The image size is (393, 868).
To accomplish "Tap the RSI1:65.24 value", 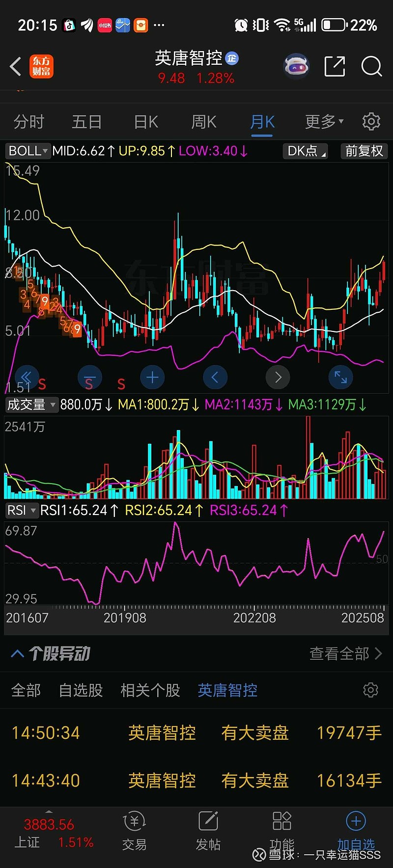I will (x=79, y=510).
